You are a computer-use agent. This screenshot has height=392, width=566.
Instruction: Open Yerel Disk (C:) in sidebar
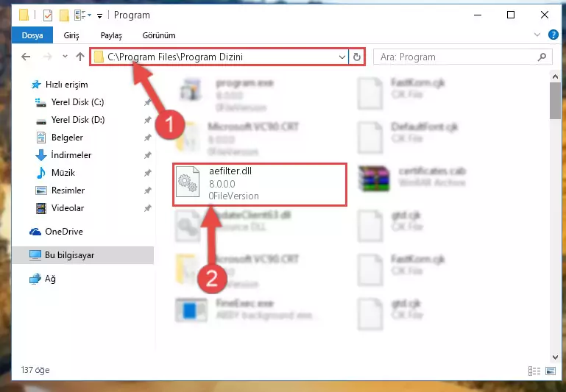(x=70, y=102)
